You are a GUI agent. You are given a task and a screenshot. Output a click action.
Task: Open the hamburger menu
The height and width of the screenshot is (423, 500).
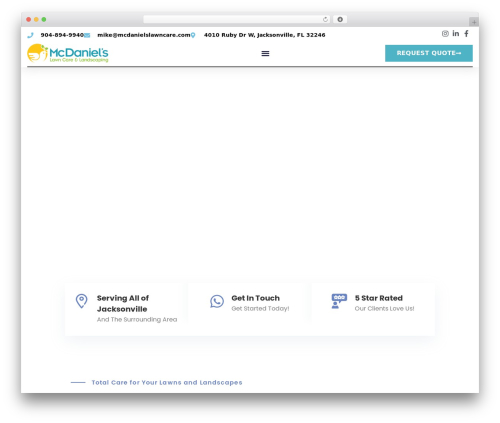(265, 53)
